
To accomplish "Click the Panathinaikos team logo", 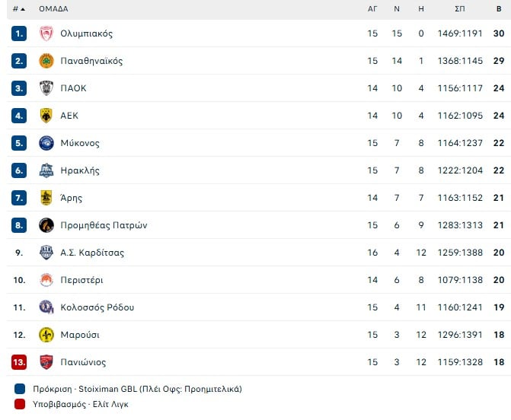I will tap(46, 61).
